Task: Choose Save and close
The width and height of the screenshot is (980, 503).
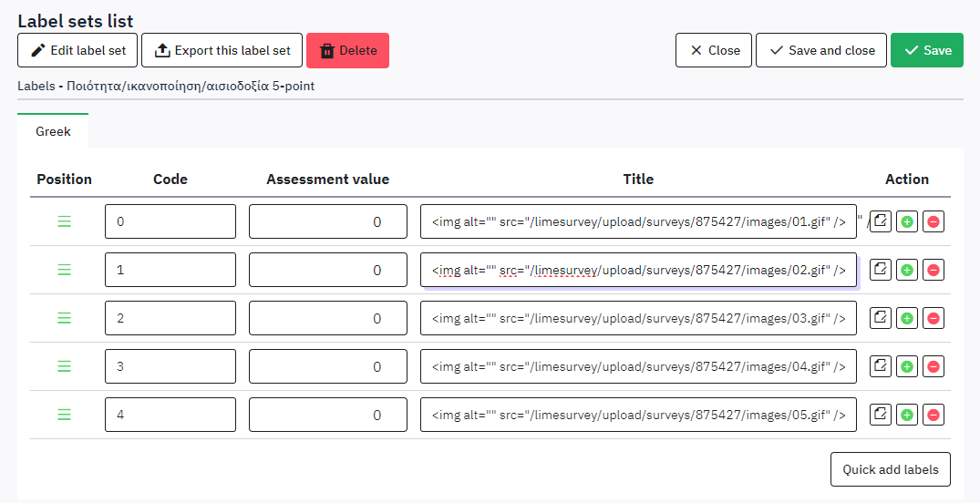Action: [x=820, y=50]
